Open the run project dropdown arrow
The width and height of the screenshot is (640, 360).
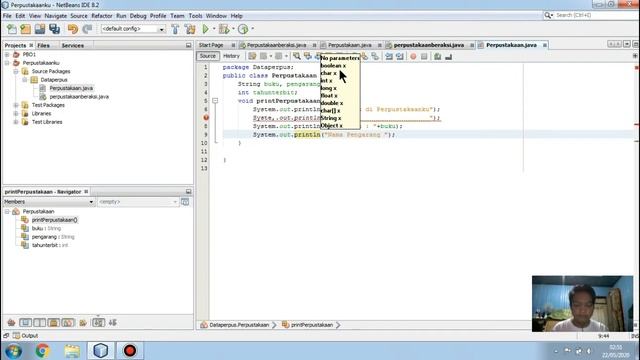(x=214, y=29)
